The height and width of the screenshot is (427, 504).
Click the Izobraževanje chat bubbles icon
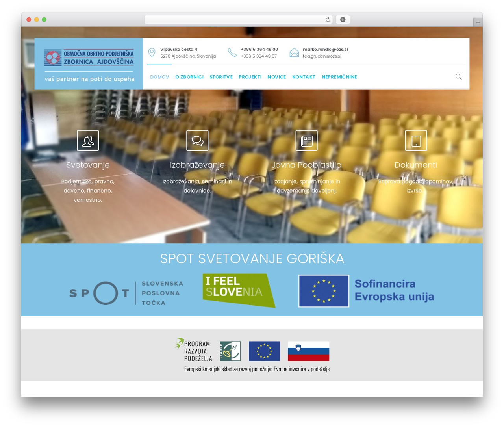(197, 141)
